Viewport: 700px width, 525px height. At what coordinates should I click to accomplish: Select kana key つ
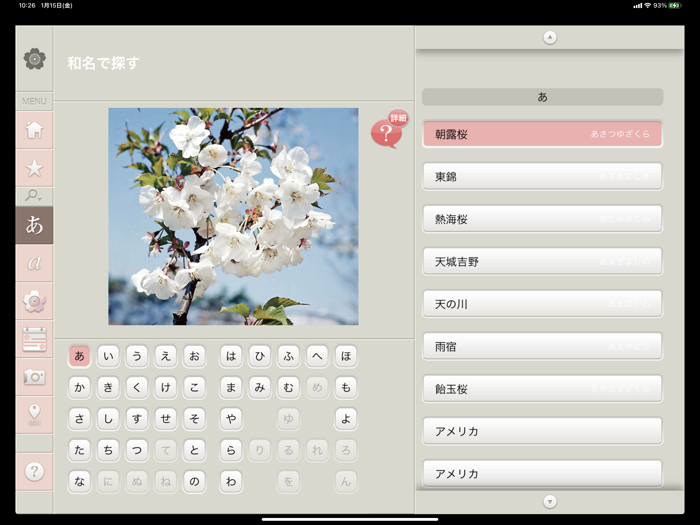[137, 450]
